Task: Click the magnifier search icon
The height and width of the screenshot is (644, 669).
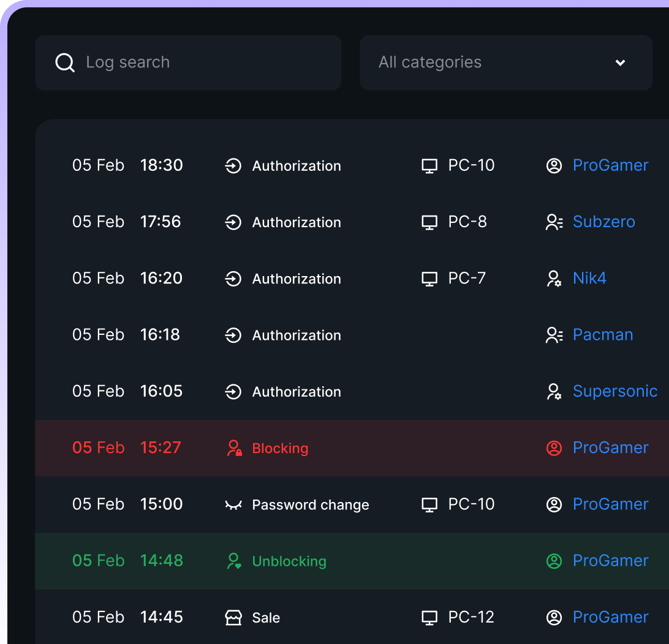Action: click(x=65, y=62)
